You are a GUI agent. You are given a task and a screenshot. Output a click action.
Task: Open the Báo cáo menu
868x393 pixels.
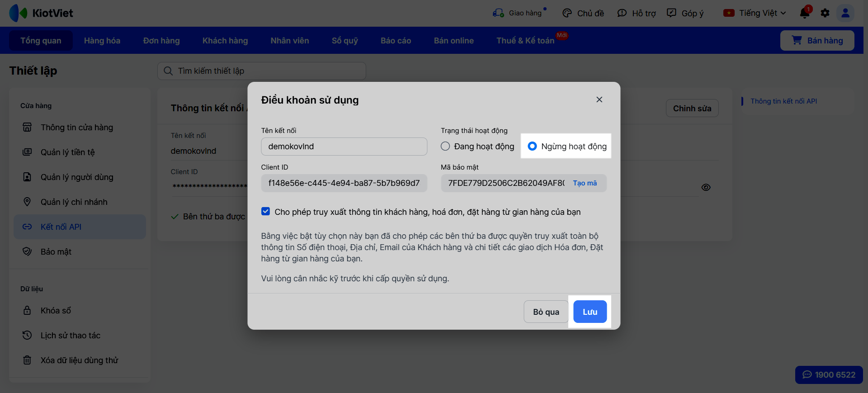(396, 41)
